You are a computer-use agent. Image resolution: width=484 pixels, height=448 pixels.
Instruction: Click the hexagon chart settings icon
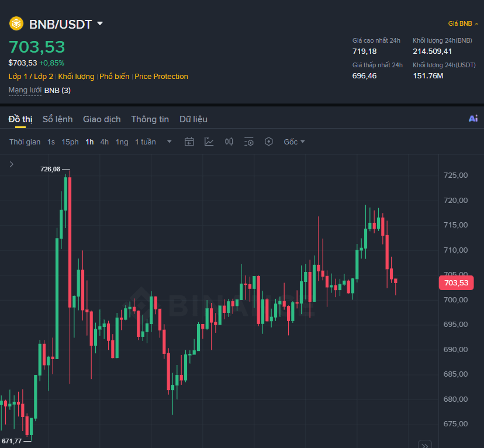point(268,142)
